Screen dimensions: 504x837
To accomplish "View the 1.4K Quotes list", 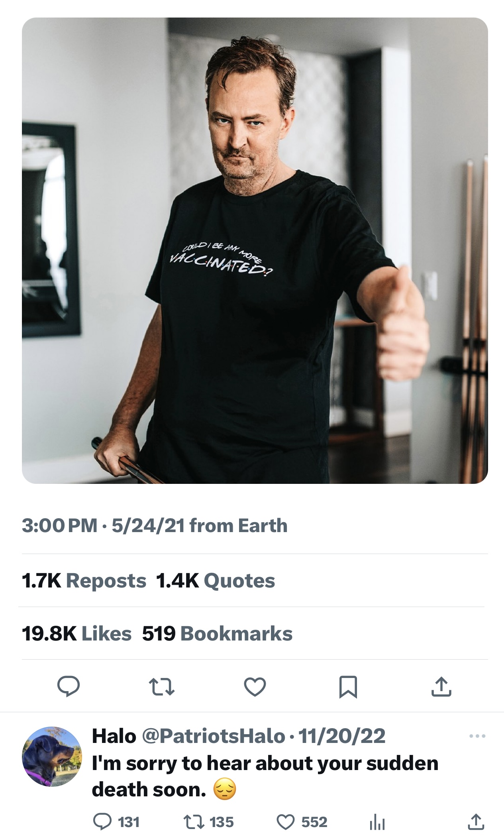I will 216,581.
